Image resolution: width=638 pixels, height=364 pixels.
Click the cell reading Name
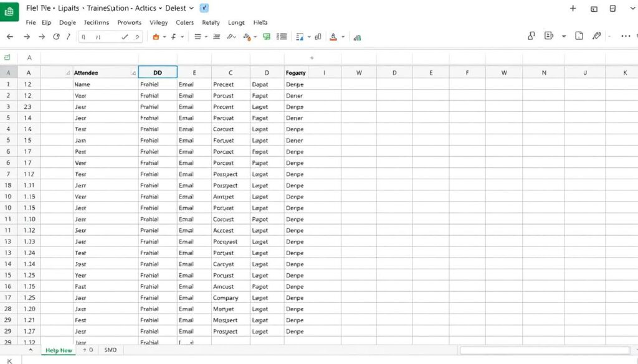pyautogui.click(x=105, y=84)
